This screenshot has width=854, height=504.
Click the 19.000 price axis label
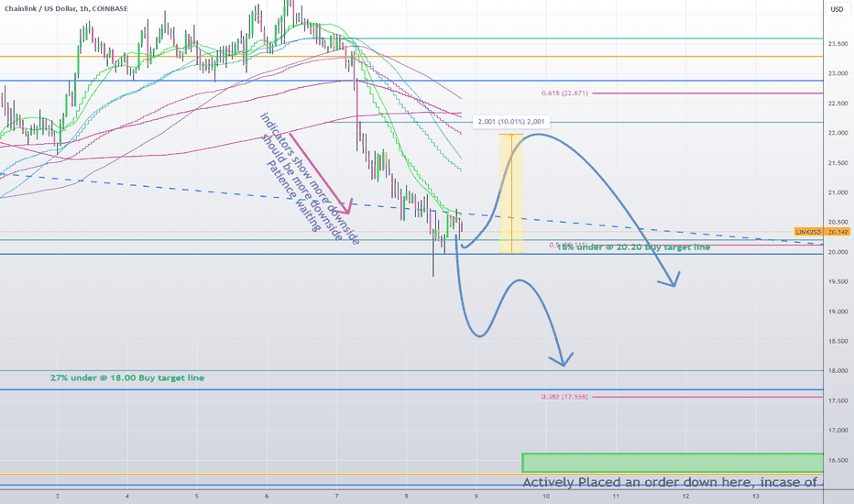[838, 312]
